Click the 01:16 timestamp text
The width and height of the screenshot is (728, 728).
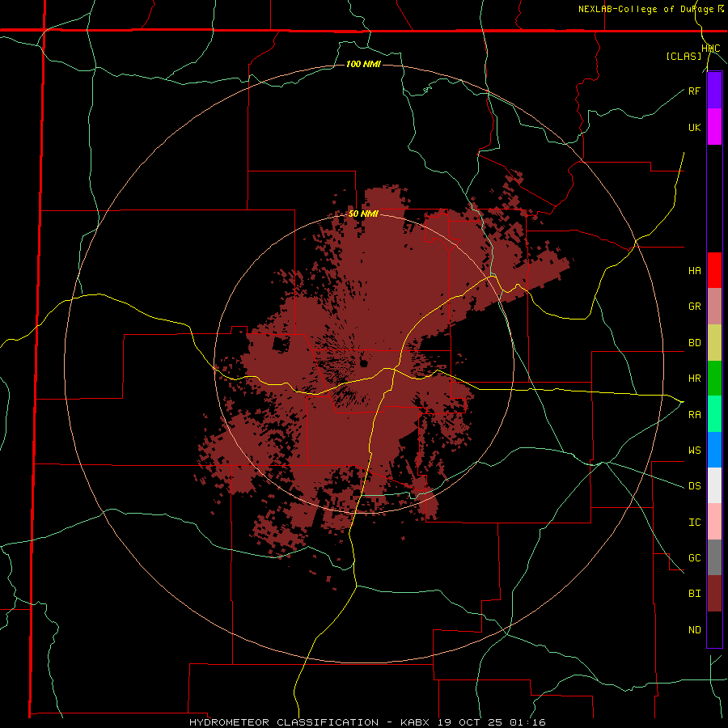tap(526, 722)
